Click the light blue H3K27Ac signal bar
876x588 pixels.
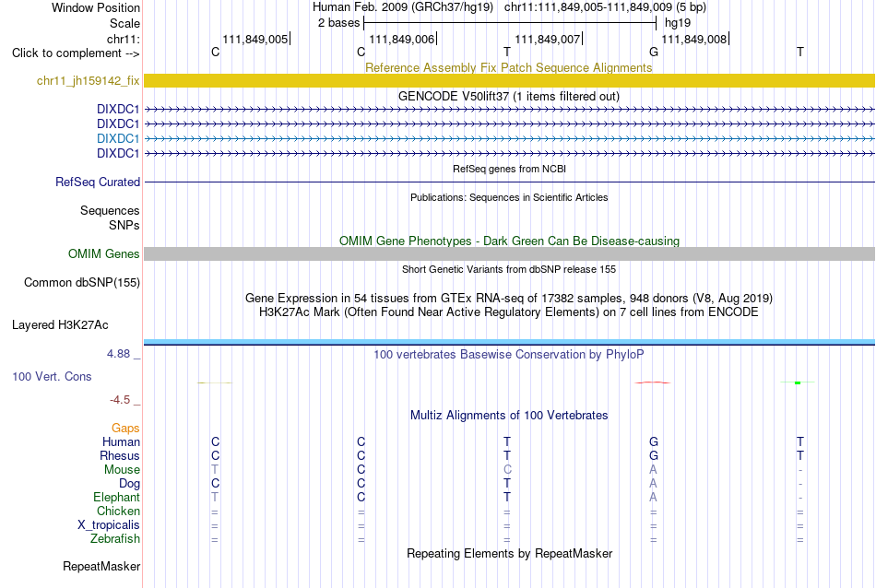pyautogui.click(x=509, y=341)
